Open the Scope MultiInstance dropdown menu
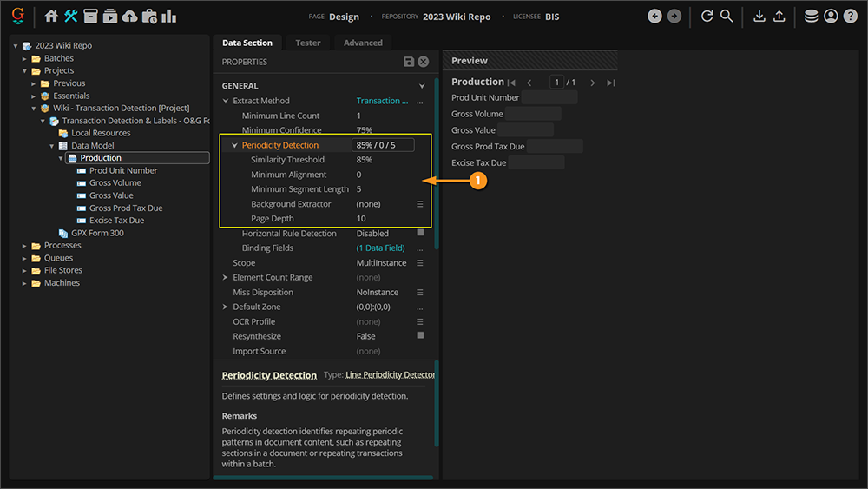 [420, 263]
